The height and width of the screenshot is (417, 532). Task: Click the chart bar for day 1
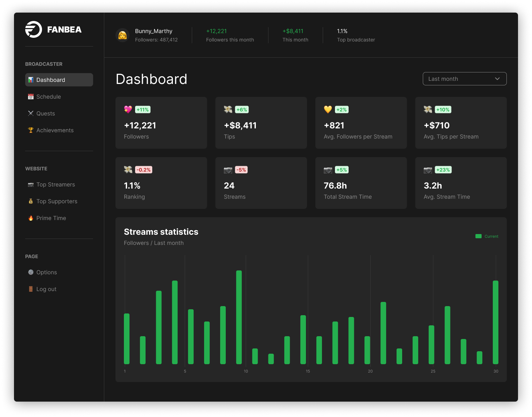pos(127,339)
